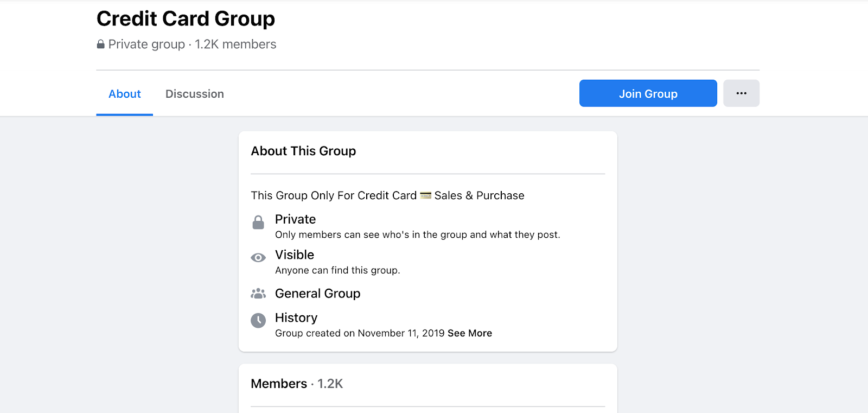868x413 pixels.
Task: Select the Private privacy label
Action: point(295,219)
